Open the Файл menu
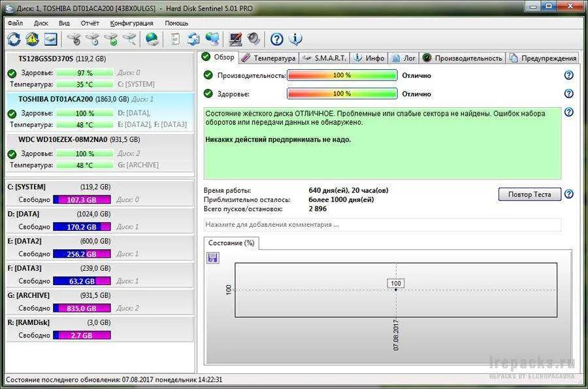588x389 pixels. (x=15, y=23)
